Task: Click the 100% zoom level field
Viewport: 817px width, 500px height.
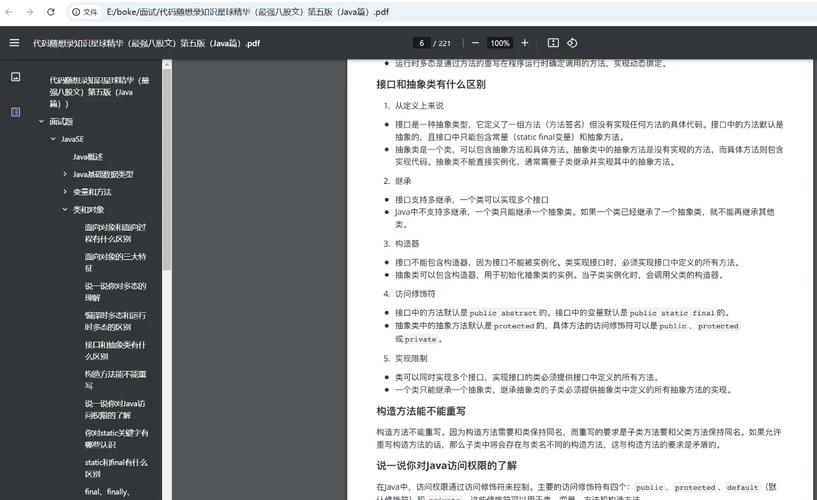Action: click(x=500, y=43)
